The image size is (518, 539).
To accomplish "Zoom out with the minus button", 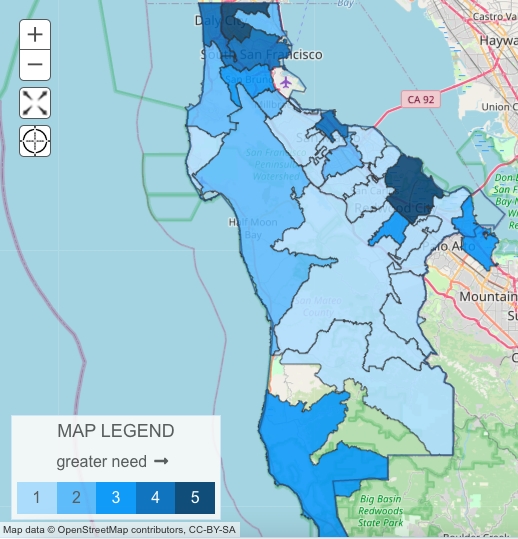I will [x=35, y=65].
